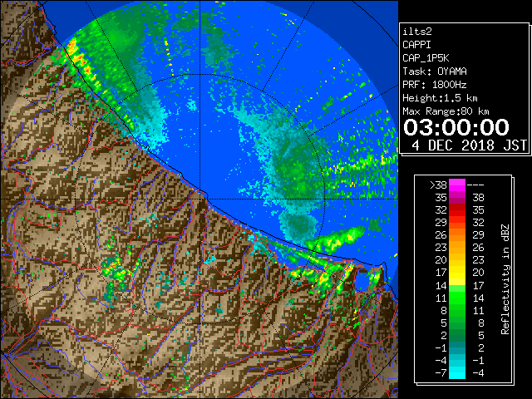Click the "Reflectivity in dBZ" legend title
The height and width of the screenshot is (399, 532).
click(x=505, y=279)
